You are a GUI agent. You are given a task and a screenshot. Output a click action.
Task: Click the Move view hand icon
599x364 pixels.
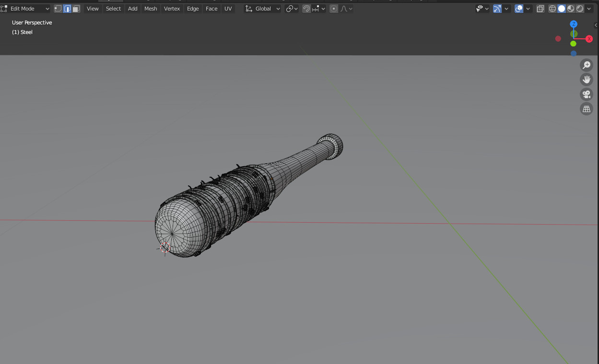587,79
